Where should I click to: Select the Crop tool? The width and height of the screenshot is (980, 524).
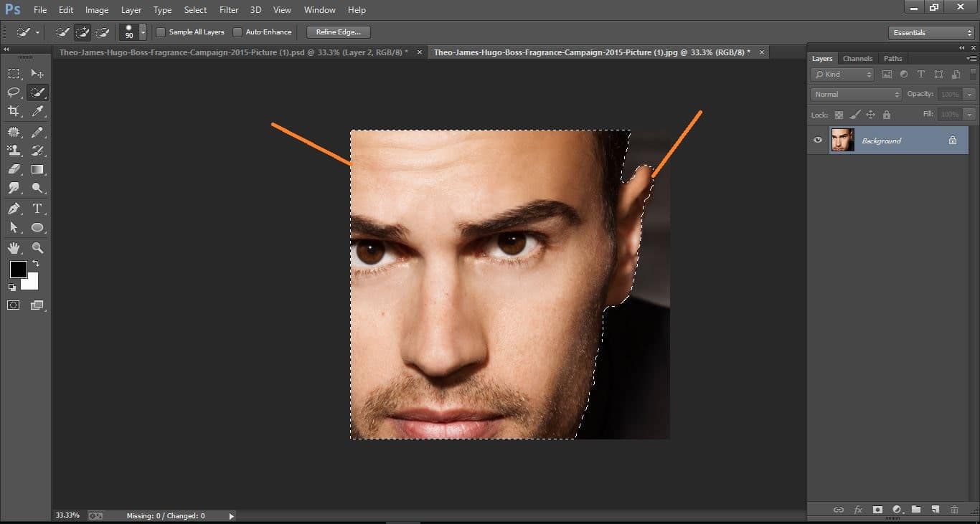tap(14, 111)
